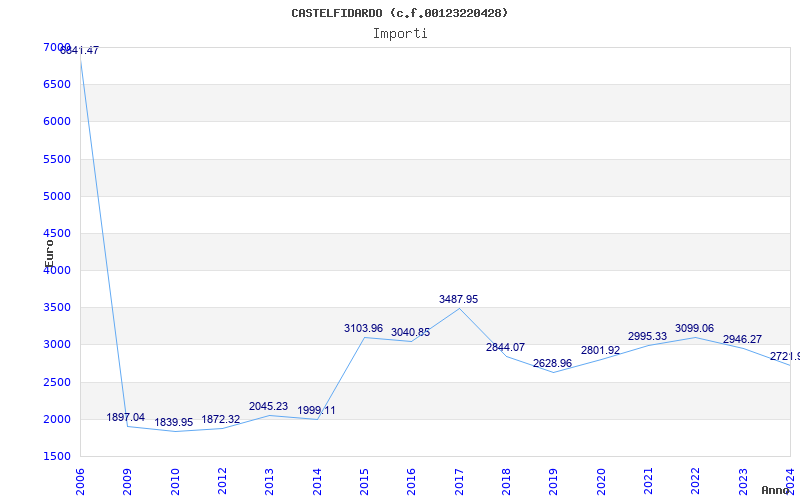Click the Anno x-axis title
This screenshot has height=500, width=800.
[x=776, y=490]
